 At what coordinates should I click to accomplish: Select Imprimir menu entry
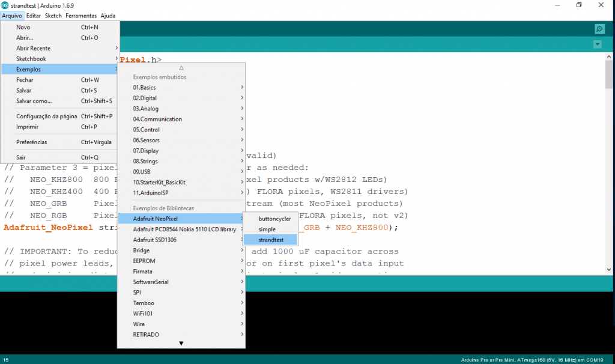pos(59,127)
